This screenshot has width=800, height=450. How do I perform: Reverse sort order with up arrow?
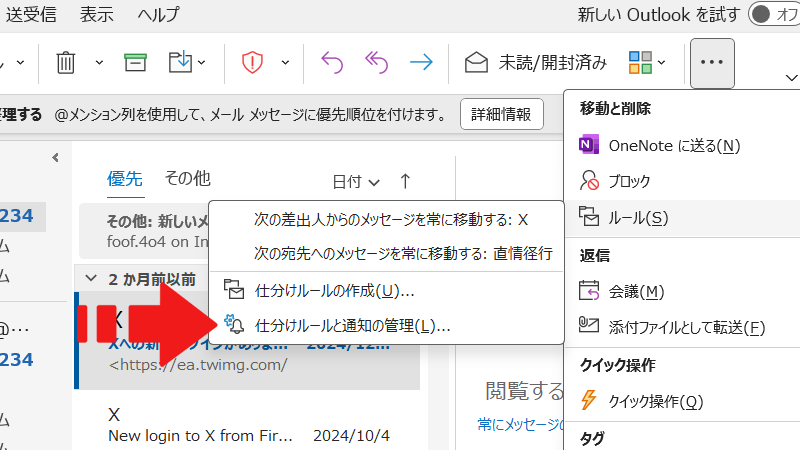[405, 181]
